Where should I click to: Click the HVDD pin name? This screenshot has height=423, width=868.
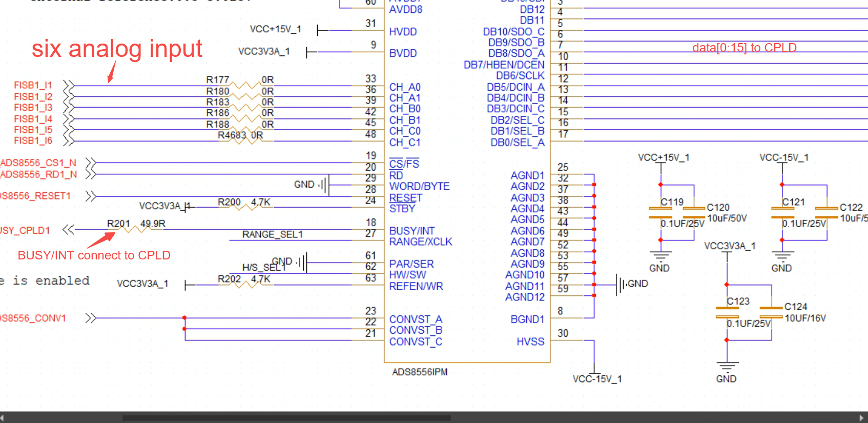click(403, 32)
